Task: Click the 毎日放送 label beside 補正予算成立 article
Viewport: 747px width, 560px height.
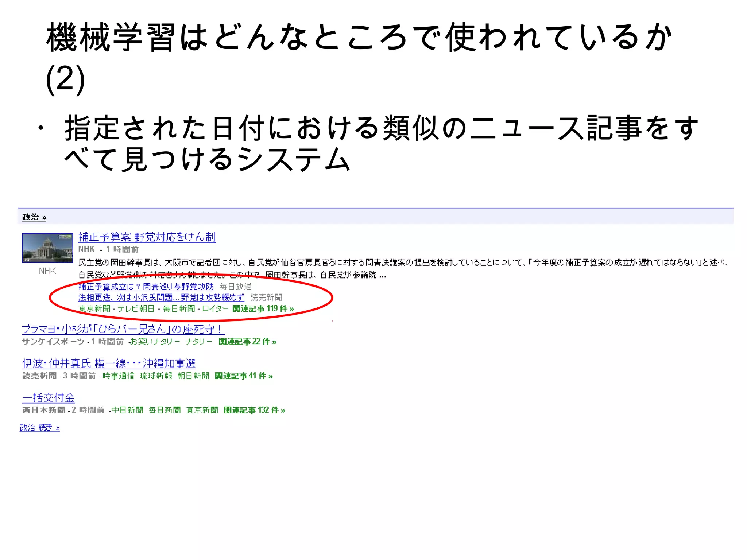Action: [x=236, y=287]
